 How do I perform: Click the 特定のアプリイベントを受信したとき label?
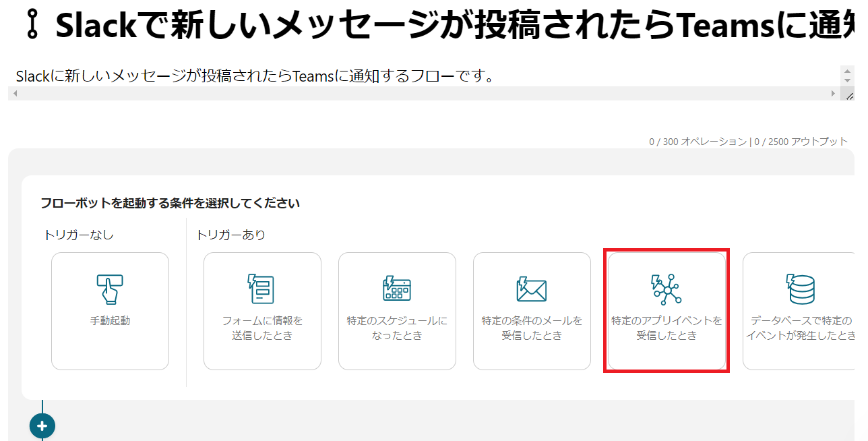point(666,328)
